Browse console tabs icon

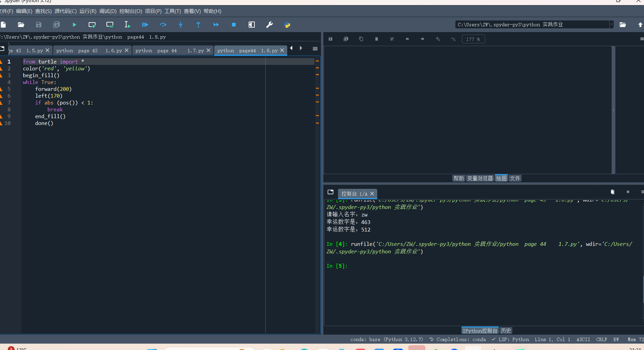coord(331,192)
